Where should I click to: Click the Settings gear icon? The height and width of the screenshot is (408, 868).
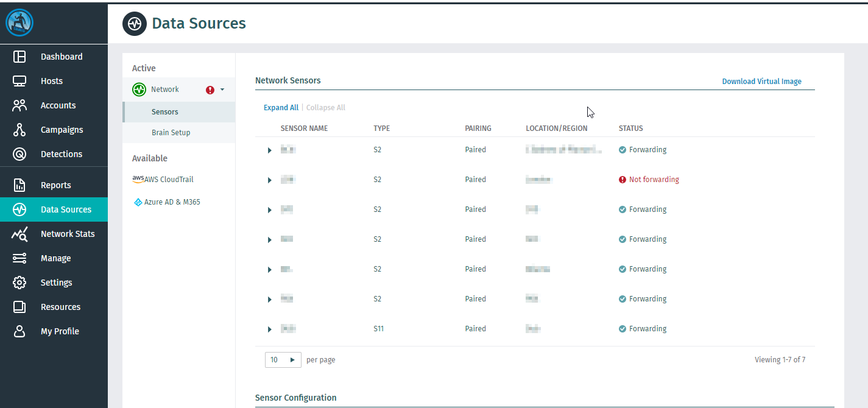coord(19,283)
